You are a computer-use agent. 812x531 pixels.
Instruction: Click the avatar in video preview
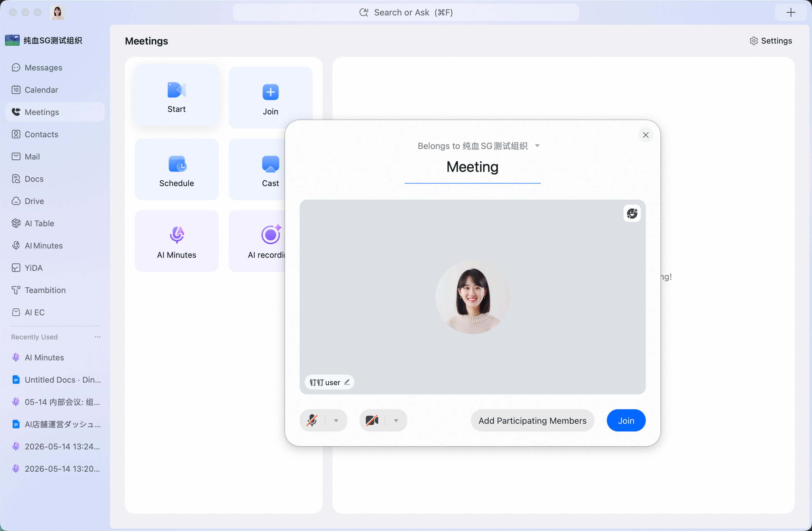pyautogui.click(x=472, y=297)
